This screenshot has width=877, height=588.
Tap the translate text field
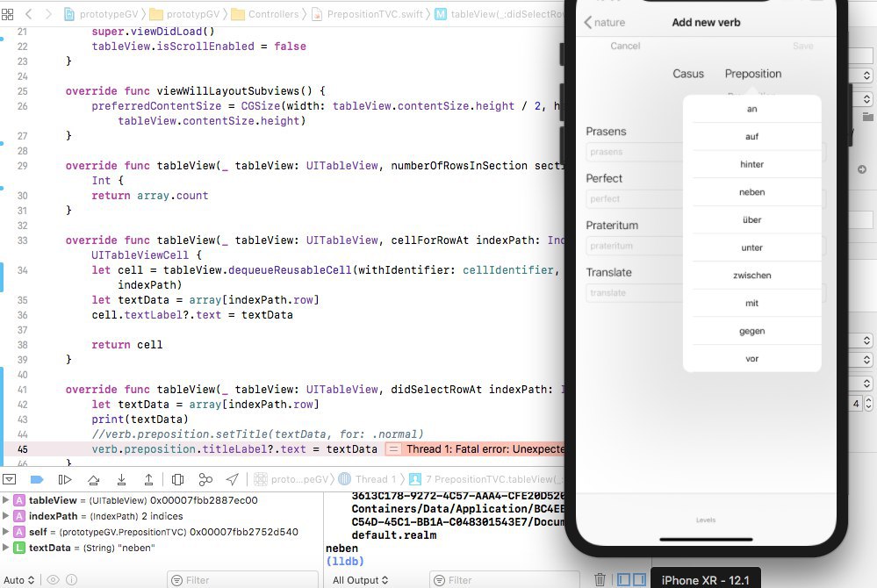coord(634,293)
